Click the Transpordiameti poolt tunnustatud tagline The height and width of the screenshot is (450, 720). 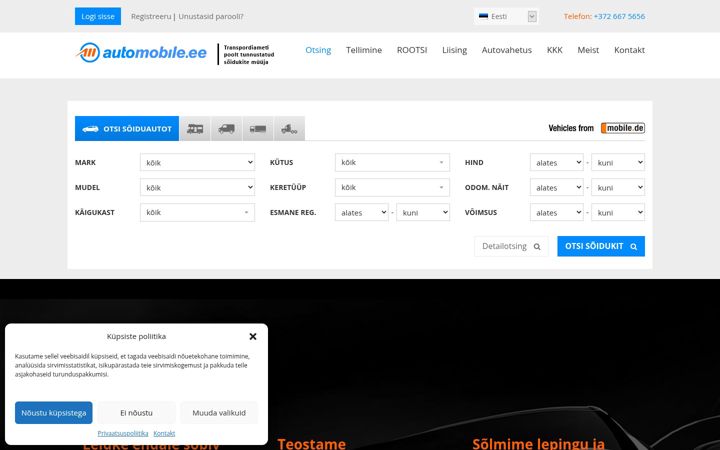pos(248,54)
